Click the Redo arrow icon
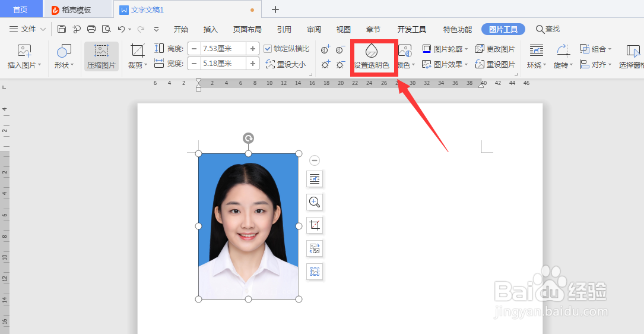 (141, 29)
